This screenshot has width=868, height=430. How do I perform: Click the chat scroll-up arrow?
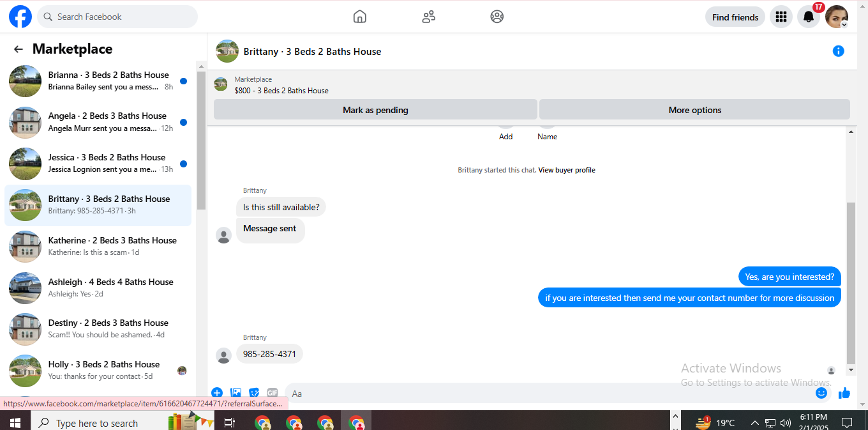coord(851,132)
